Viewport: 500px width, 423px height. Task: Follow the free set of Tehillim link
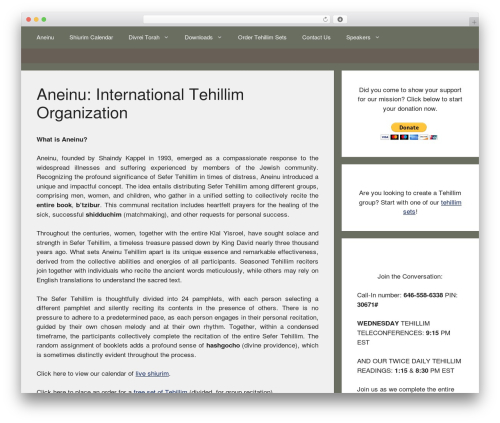click(x=160, y=391)
